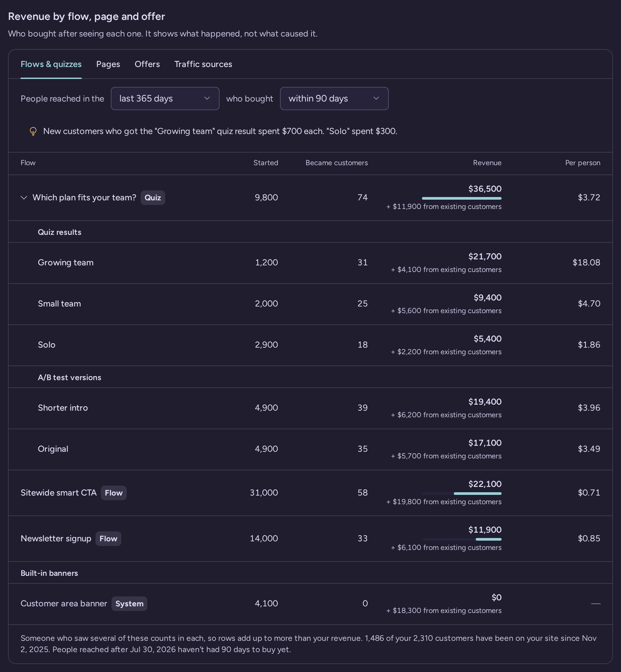The image size is (621, 672).
Task: Collapse the 'Which plan fits your team?' row
Action: (24, 198)
